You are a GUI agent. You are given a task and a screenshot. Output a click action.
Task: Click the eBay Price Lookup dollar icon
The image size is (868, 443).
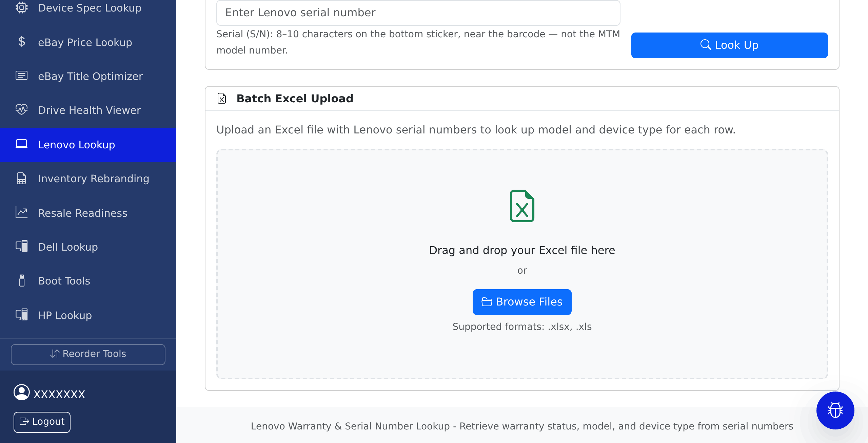click(x=21, y=42)
